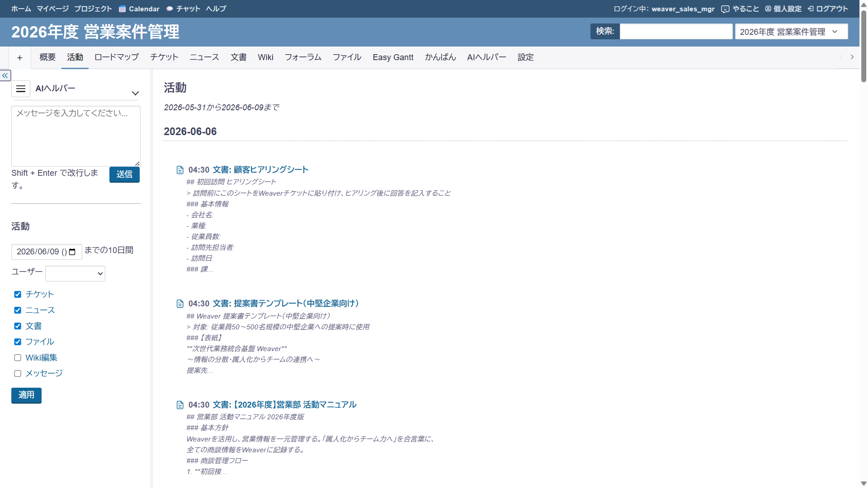Viewport: 868px width, 488px height.
Task: Open the 文書 tab
Action: pos(239,57)
